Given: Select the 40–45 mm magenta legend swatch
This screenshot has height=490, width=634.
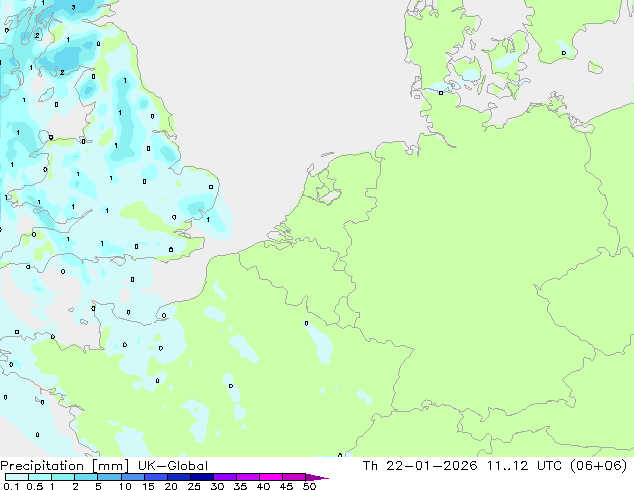Looking at the screenshot, I should tap(271, 477).
